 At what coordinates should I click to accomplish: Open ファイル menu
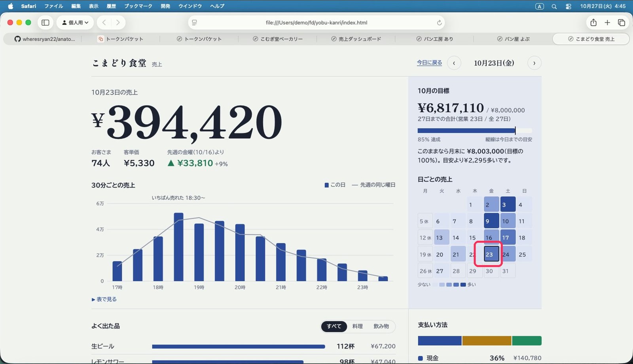(x=54, y=6)
